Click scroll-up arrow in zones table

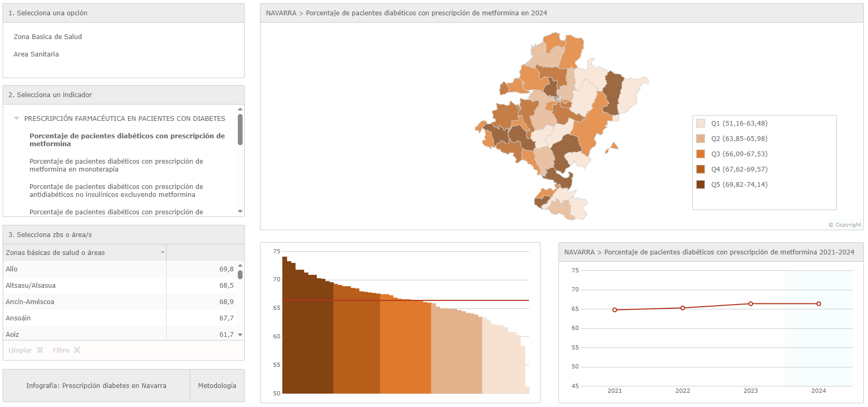click(x=240, y=266)
